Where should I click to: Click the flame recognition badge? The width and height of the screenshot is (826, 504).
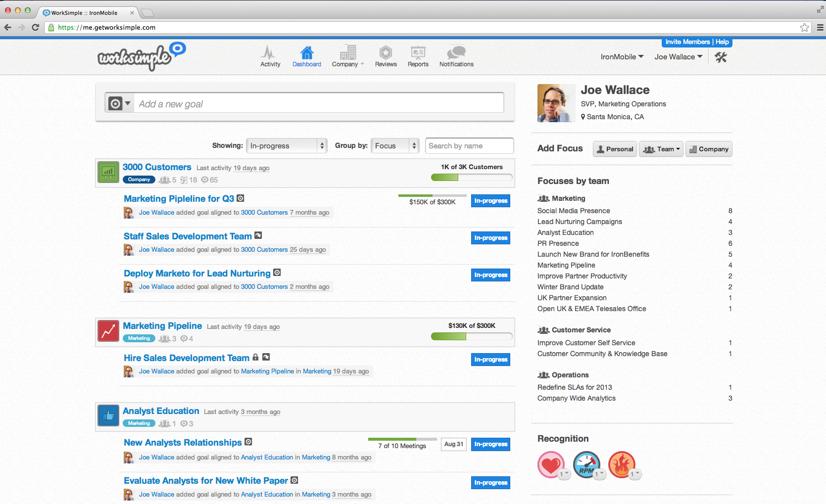pyautogui.click(x=622, y=465)
